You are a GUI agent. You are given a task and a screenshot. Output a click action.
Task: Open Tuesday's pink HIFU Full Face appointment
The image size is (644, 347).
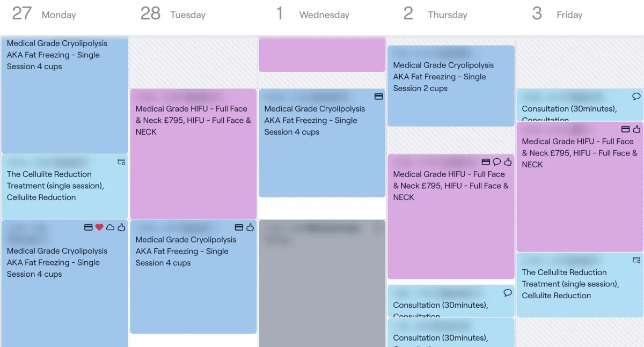[x=193, y=154]
